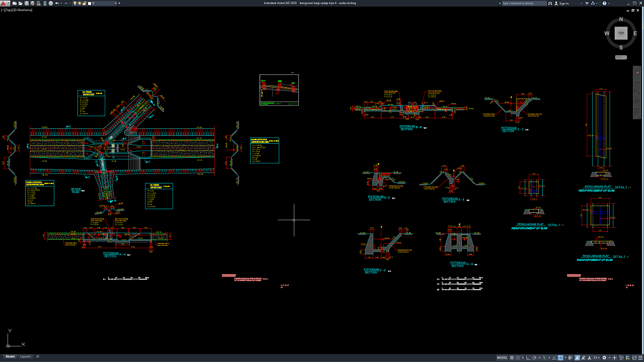Click the Undo arrow icon
This screenshot has height=362, width=644.
coord(57,3)
